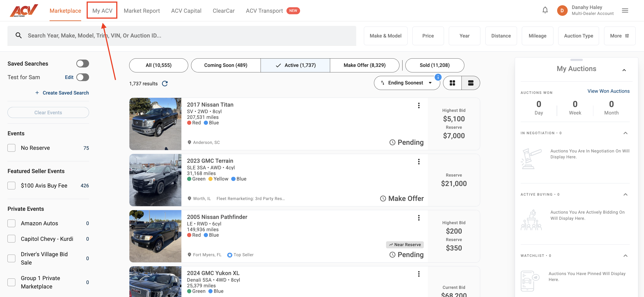Switch to list view layout
Viewport: 644px width, 297px height.
470,83
